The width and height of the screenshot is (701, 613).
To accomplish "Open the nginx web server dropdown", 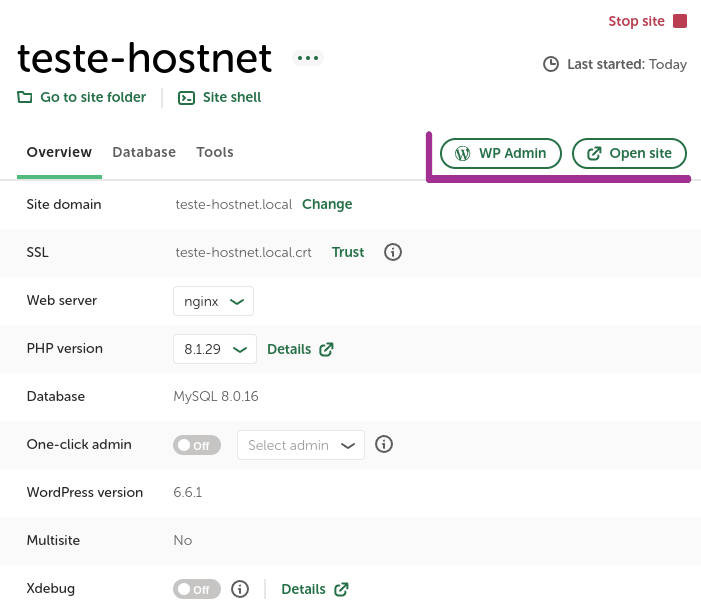I will point(213,301).
